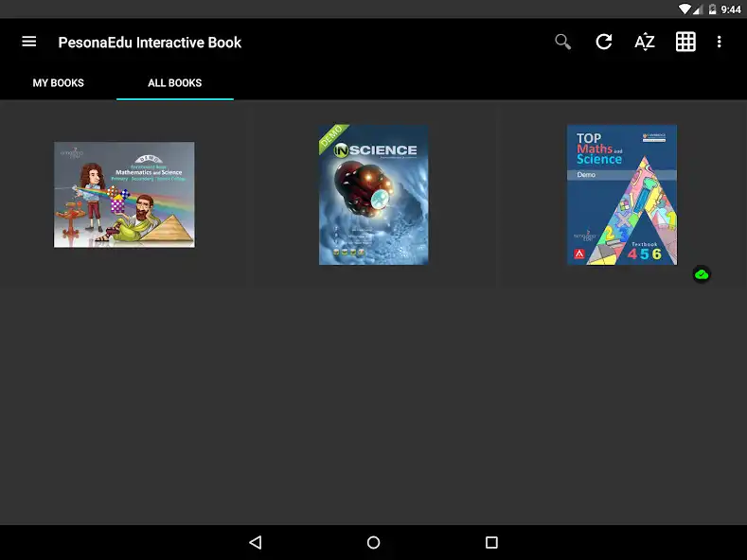Viewport: 747px width, 560px height.
Task: Tap the Android home button
Action: coord(373,542)
